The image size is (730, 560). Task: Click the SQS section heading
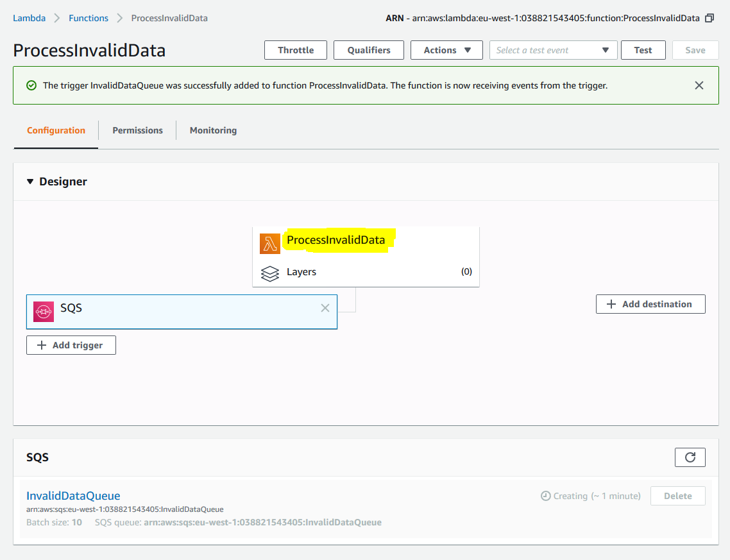(37, 457)
